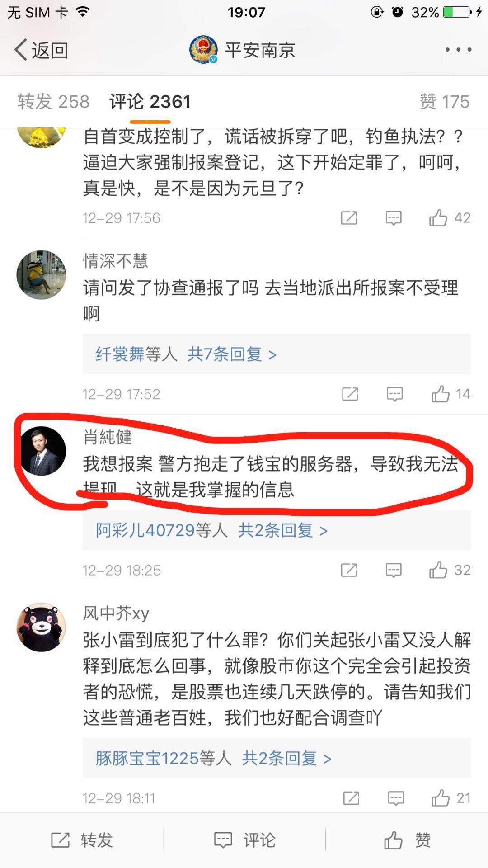Reply to the comment from 12-29 17:56

pyautogui.click(x=394, y=218)
